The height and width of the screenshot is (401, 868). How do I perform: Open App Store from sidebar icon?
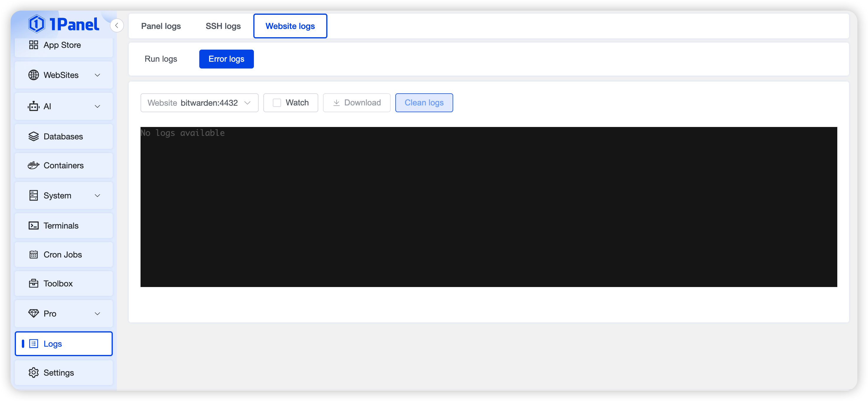pyautogui.click(x=33, y=45)
